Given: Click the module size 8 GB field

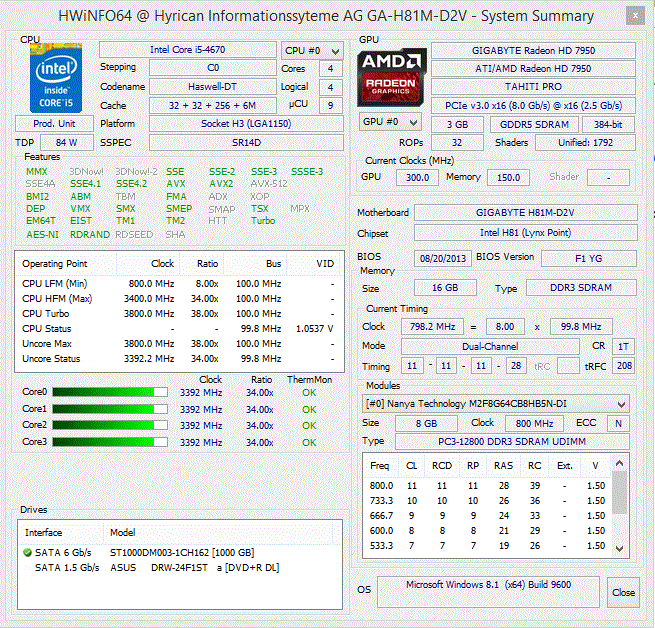Looking at the screenshot, I should tap(427, 423).
